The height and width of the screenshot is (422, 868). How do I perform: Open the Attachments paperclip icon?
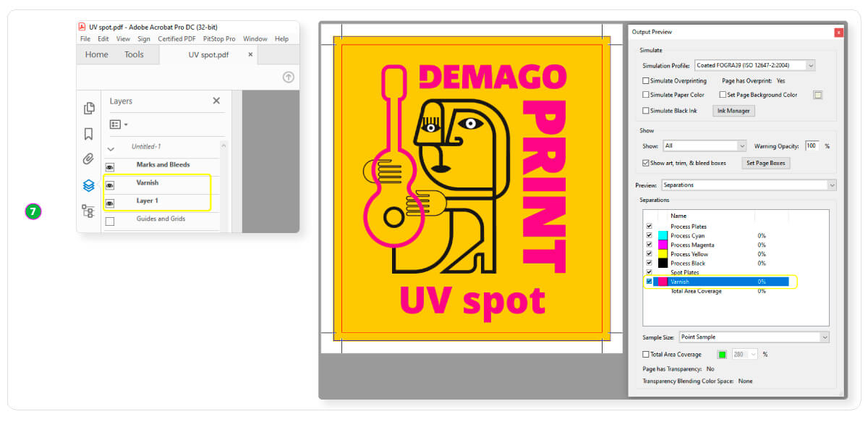[88, 159]
